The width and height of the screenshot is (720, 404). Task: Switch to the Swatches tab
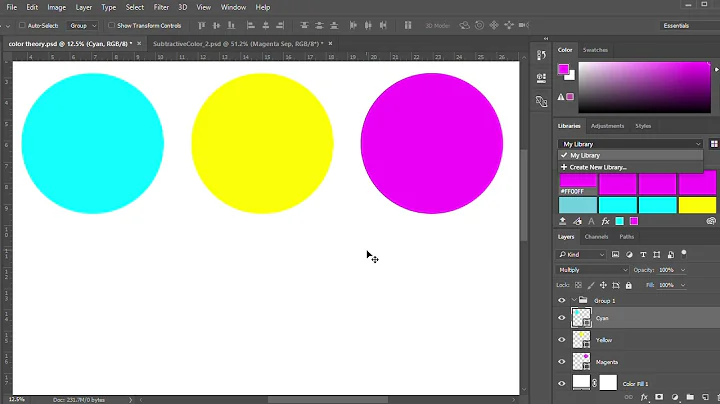[x=595, y=50]
